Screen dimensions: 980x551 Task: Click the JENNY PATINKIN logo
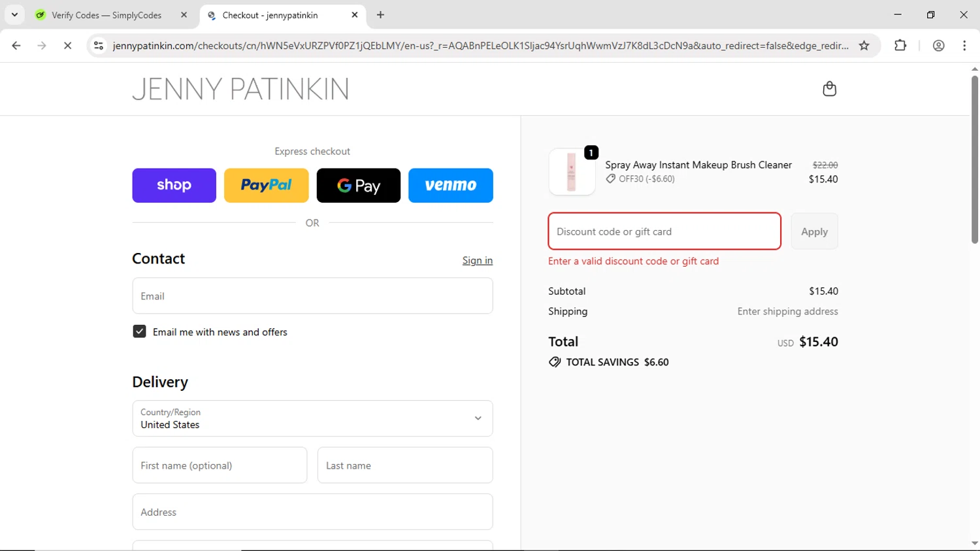pos(240,90)
